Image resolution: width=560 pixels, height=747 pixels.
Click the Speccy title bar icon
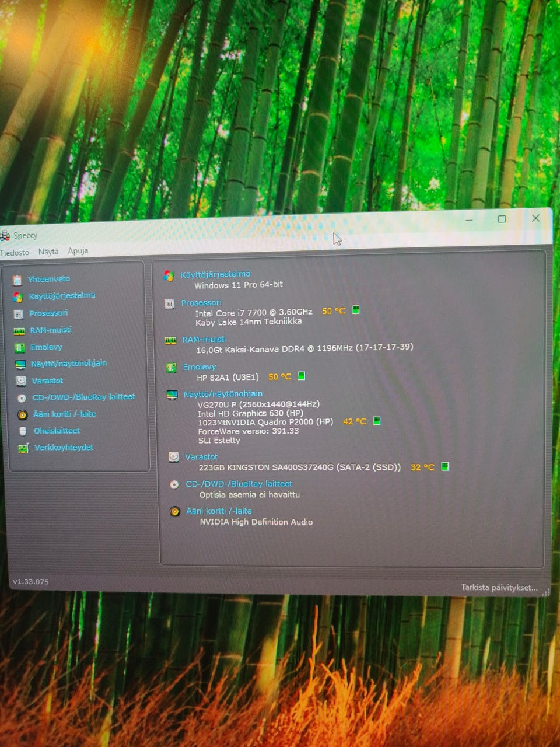pyautogui.click(x=5, y=236)
